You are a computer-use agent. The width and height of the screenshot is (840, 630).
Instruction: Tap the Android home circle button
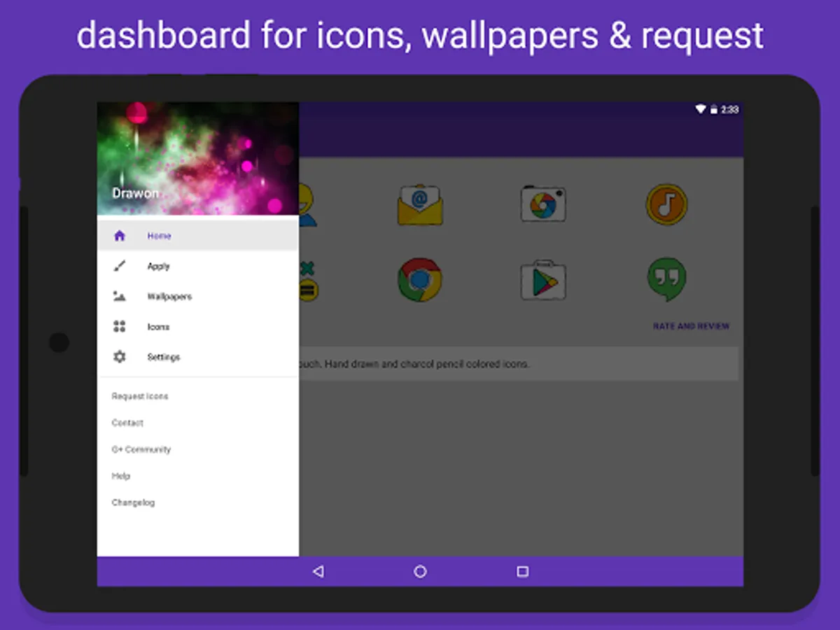click(420, 571)
